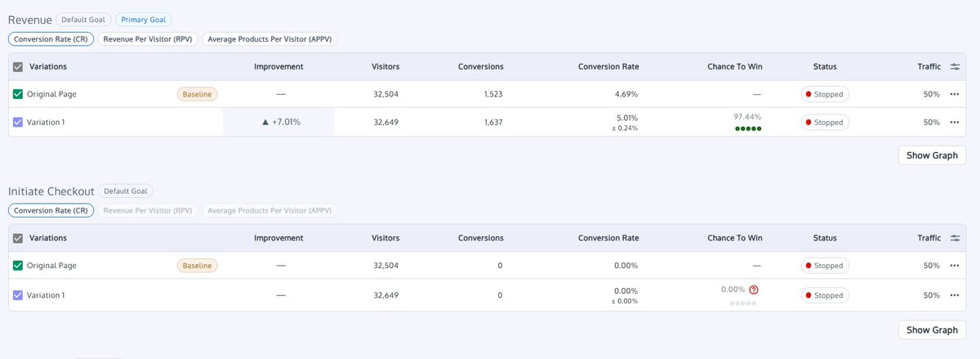Click Chance To Win header in Initiate Checkout table

[x=734, y=238]
